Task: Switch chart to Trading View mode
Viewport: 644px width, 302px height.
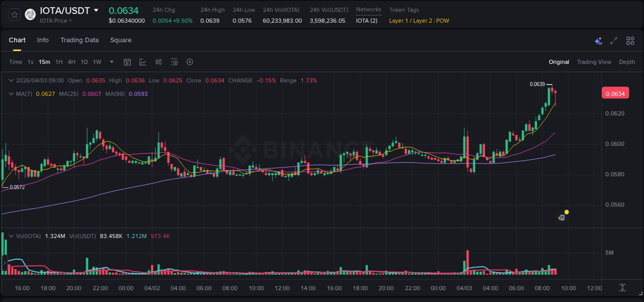Action: [594, 62]
